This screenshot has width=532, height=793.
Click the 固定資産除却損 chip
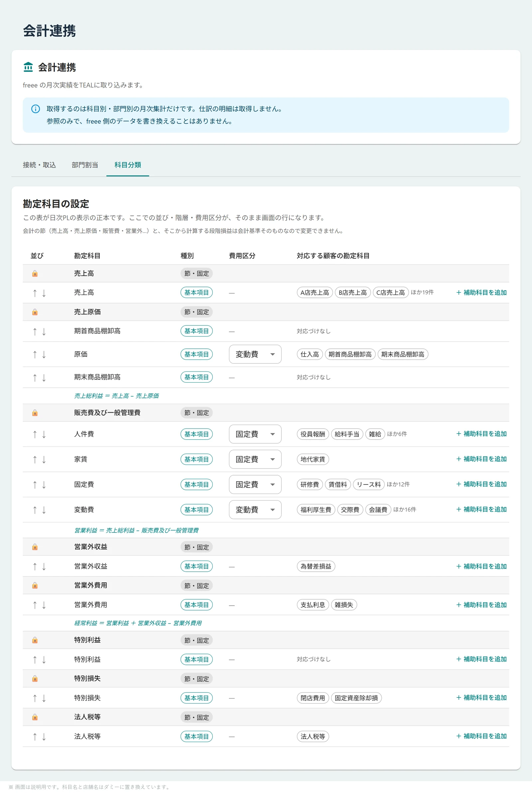(356, 698)
